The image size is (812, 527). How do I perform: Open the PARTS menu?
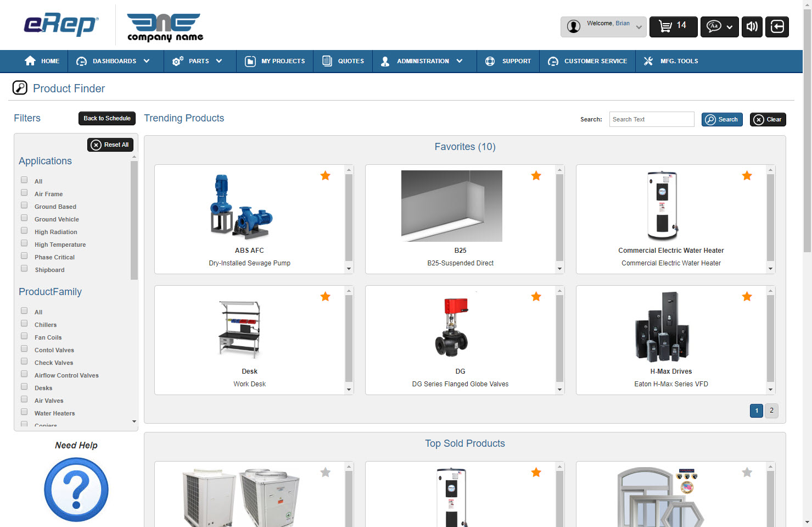(x=197, y=61)
